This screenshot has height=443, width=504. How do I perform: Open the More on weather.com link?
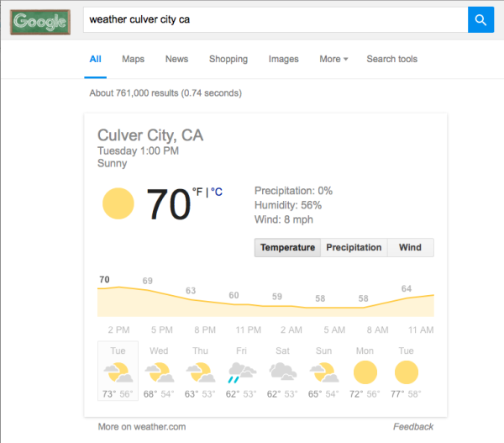coord(142,426)
